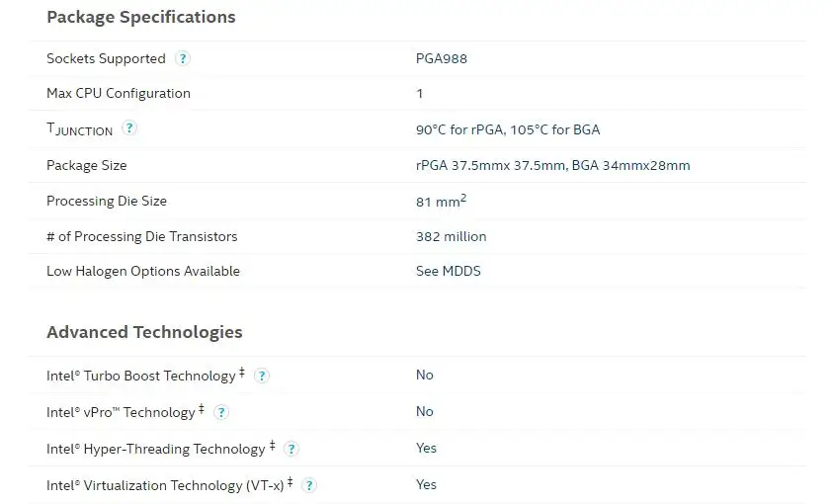This screenshot has height=504, width=831.
Task: Open help icon for Virtualization Technology (VT-x)
Action: coord(309,485)
